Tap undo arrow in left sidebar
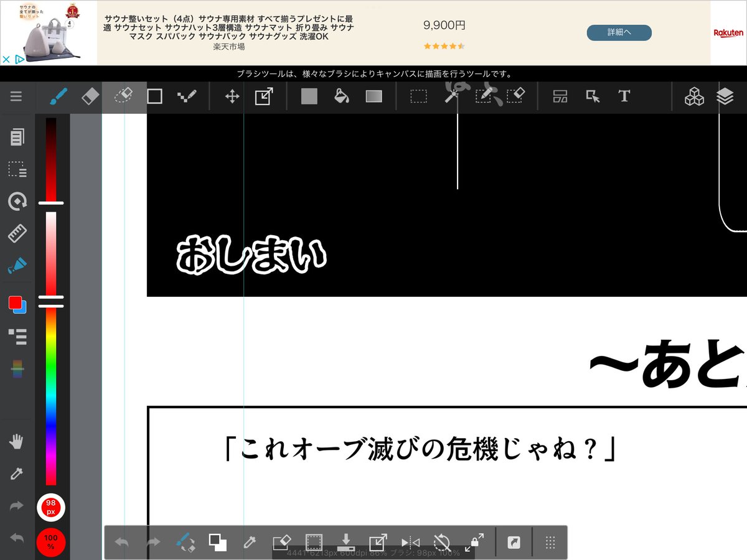 (17, 539)
